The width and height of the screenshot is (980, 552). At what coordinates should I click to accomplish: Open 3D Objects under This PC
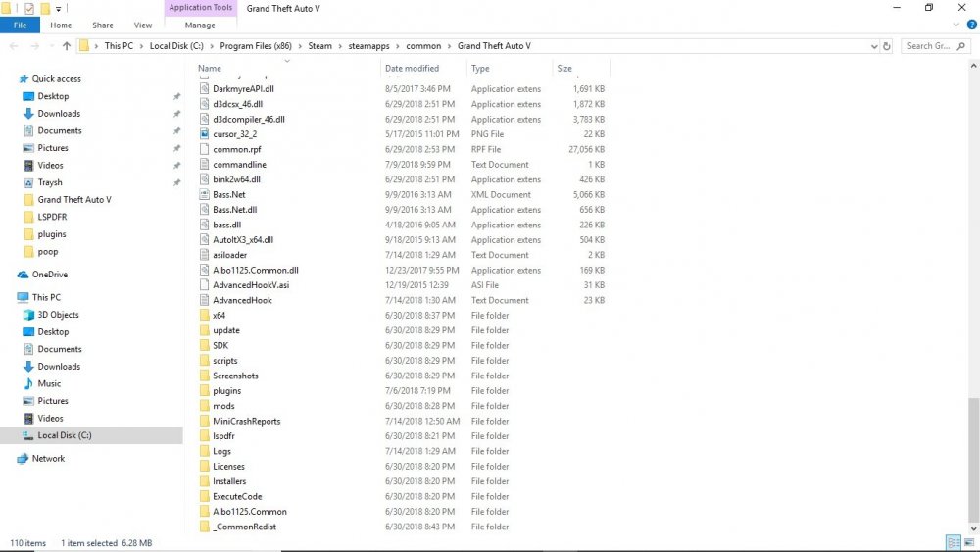(58, 315)
